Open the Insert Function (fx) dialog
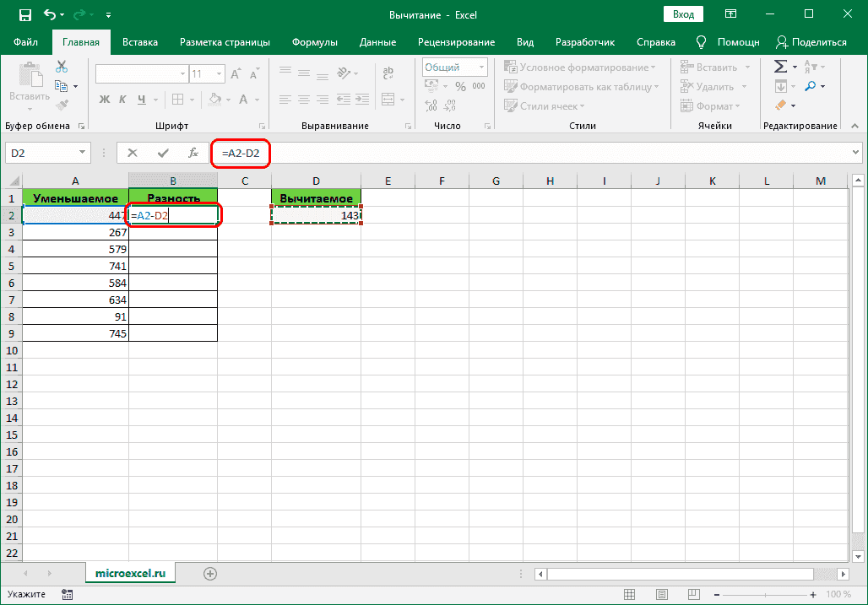The image size is (868, 605). click(x=193, y=153)
